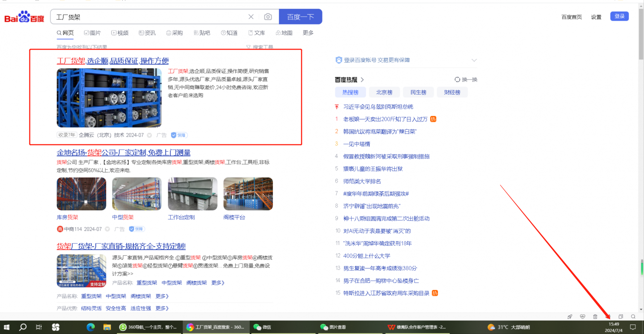Click the shield icon beside the Baidu login notice
This screenshot has width=644, height=334.
339,60
